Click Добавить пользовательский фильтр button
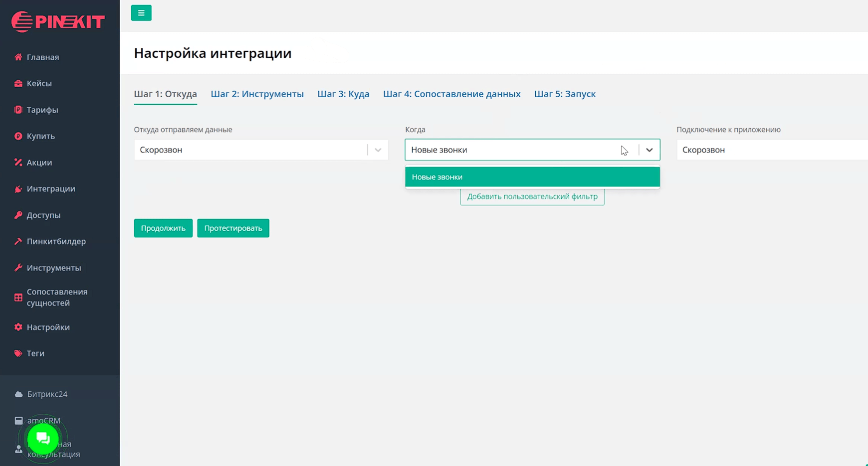The image size is (868, 466). coord(532,197)
